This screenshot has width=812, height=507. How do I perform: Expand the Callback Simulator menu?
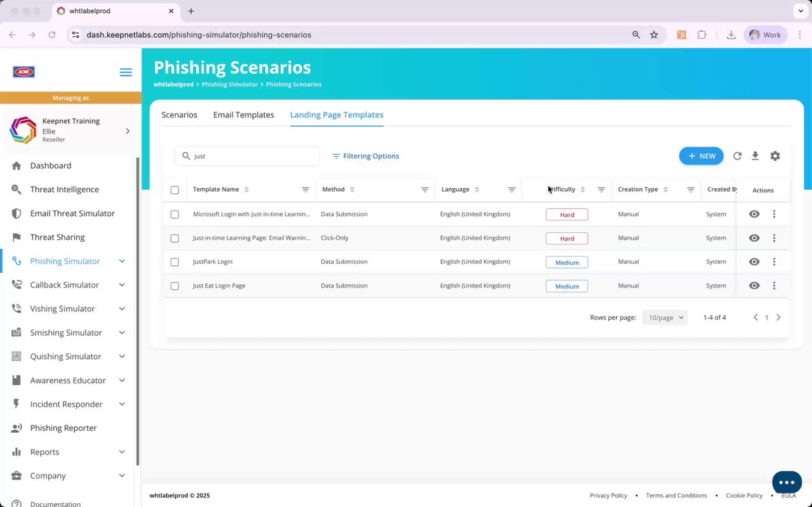(122, 285)
